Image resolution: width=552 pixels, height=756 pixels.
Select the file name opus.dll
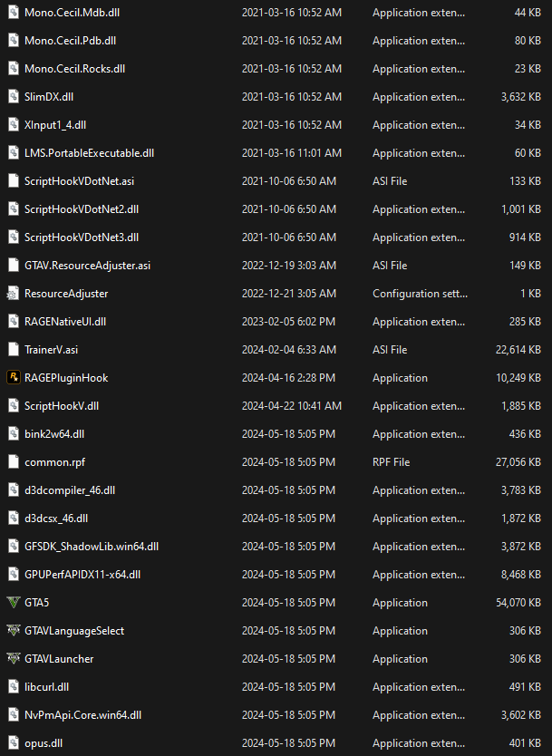[x=44, y=743]
